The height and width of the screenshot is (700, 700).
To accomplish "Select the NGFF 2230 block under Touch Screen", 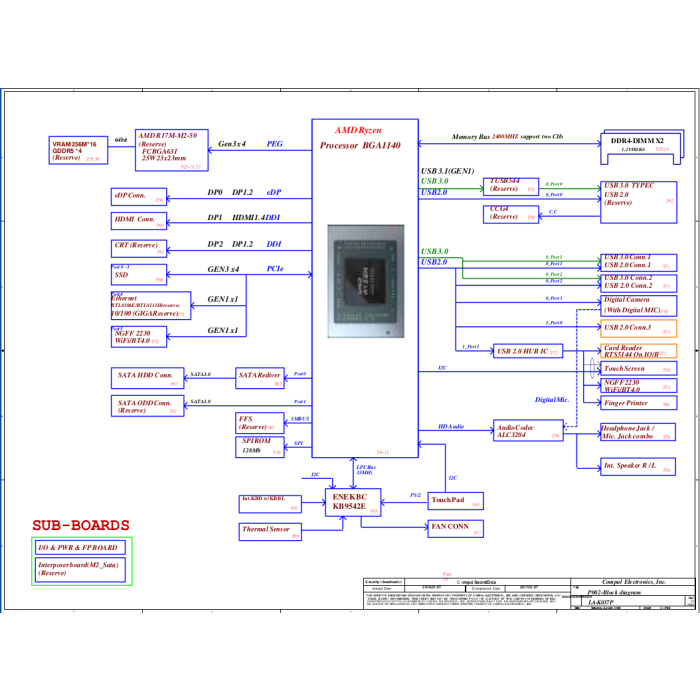I will [x=638, y=386].
